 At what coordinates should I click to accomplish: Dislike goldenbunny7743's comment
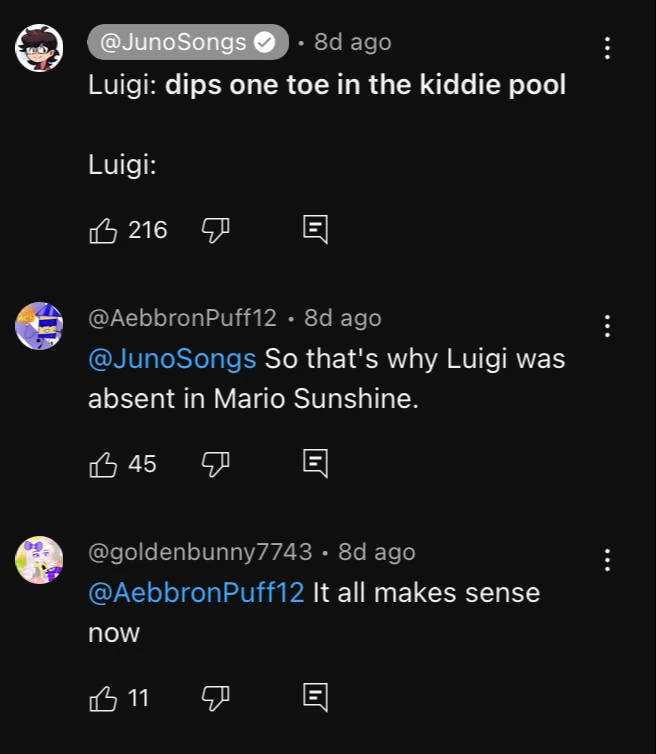(x=215, y=697)
